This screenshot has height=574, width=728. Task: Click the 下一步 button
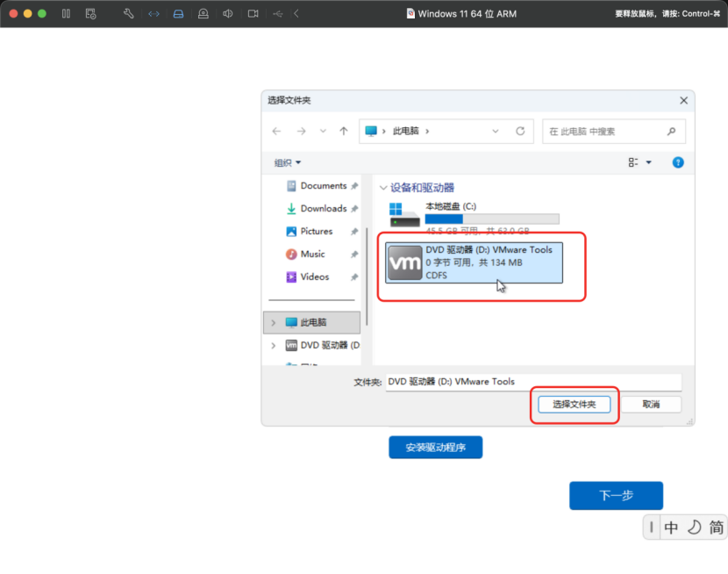click(616, 496)
